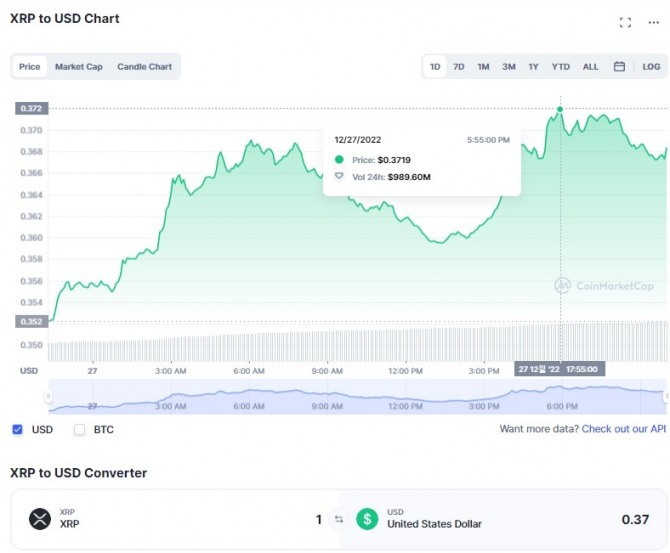Click the XRP to USD Chart heading
The image size is (670, 553).
[65, 18]
